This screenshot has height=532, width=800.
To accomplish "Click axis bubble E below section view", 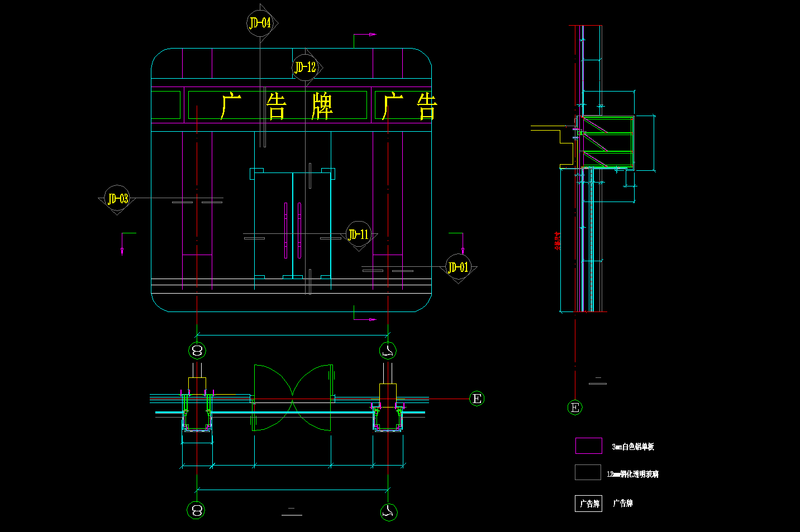I will coord(575,408).
